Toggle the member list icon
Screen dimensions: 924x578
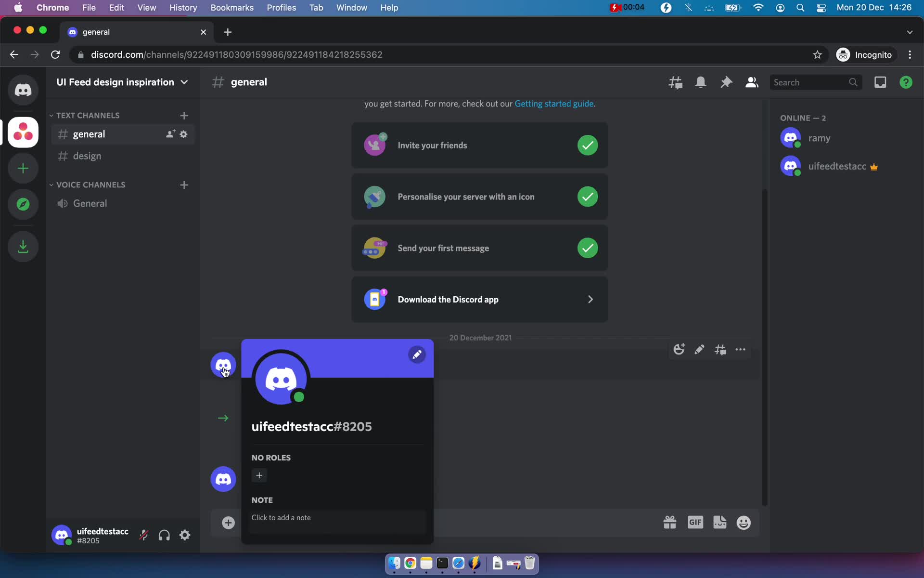752,82
